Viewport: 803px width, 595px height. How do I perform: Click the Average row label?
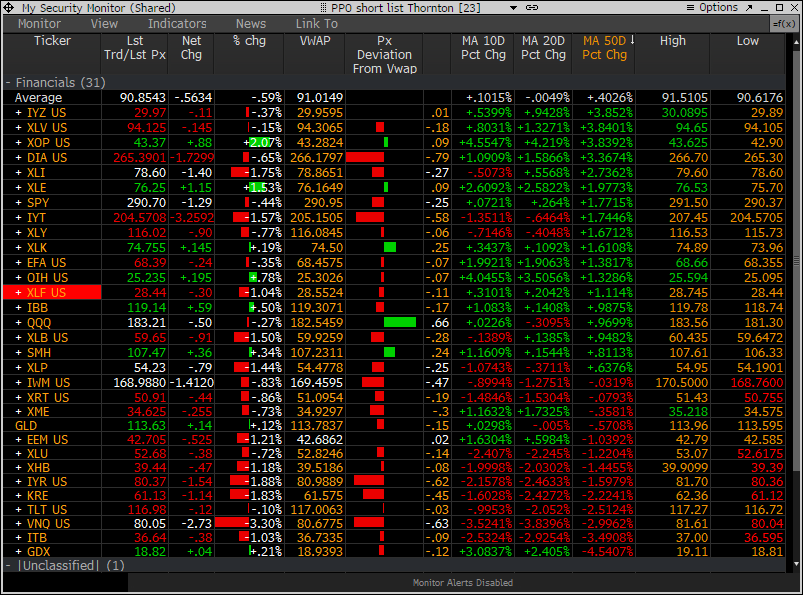coord(38,97)
